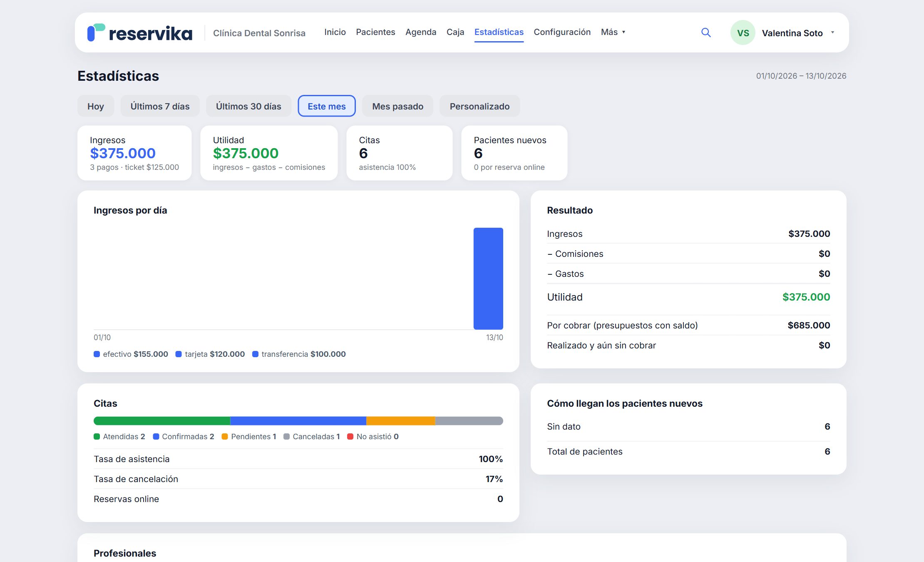Click the Clínica Dental Sonrisa clinic name
This screenshot has height=562, width=924.
[259, 33]
